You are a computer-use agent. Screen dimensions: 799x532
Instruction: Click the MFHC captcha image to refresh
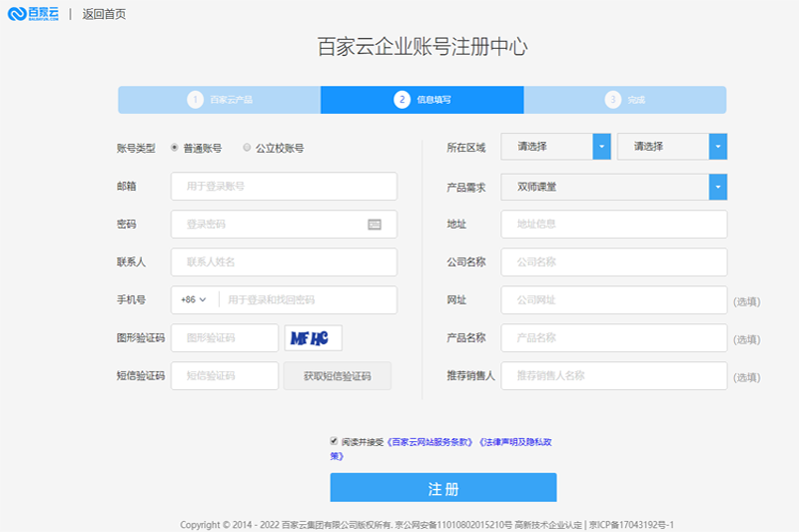tap(314, 338)
